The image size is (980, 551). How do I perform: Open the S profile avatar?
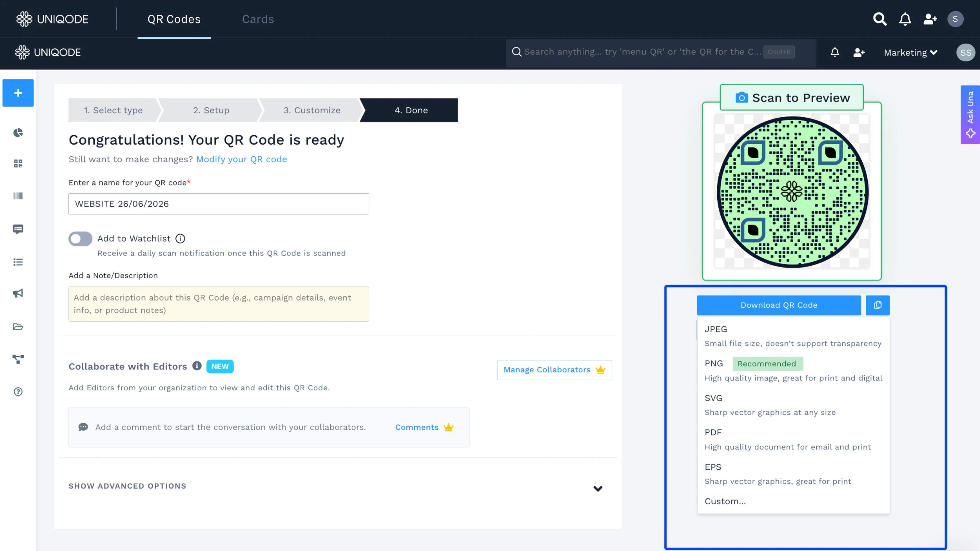[x=955, y=19]
